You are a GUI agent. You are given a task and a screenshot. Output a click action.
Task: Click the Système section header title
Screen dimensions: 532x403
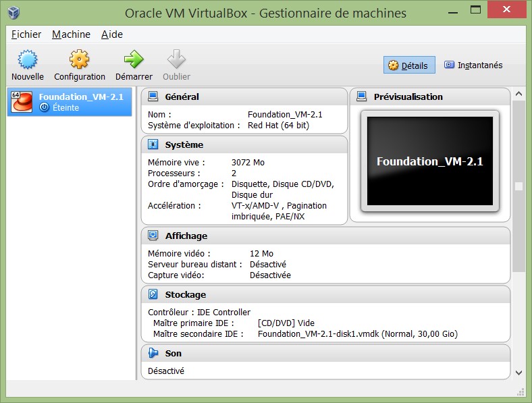(184, 144)
